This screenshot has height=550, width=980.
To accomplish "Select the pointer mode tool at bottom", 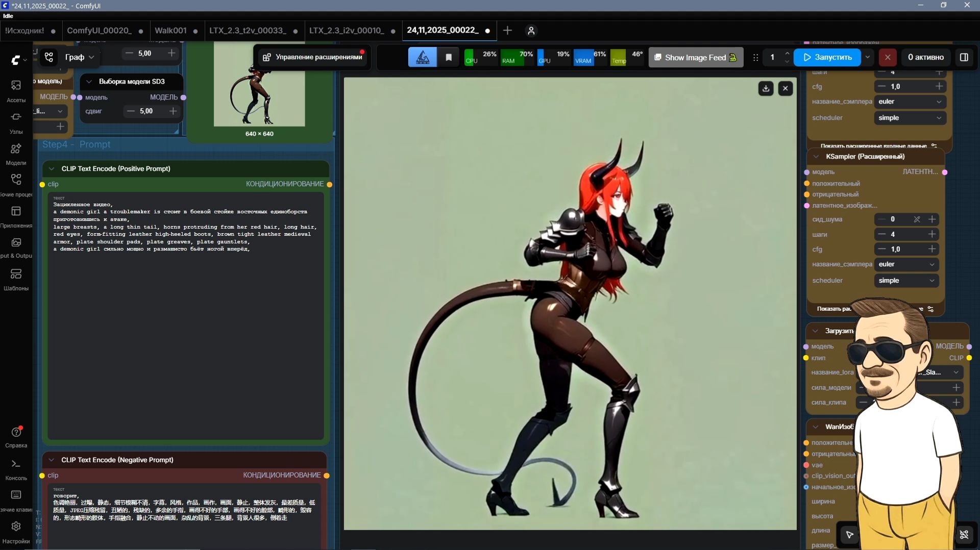I will [850, 535].
